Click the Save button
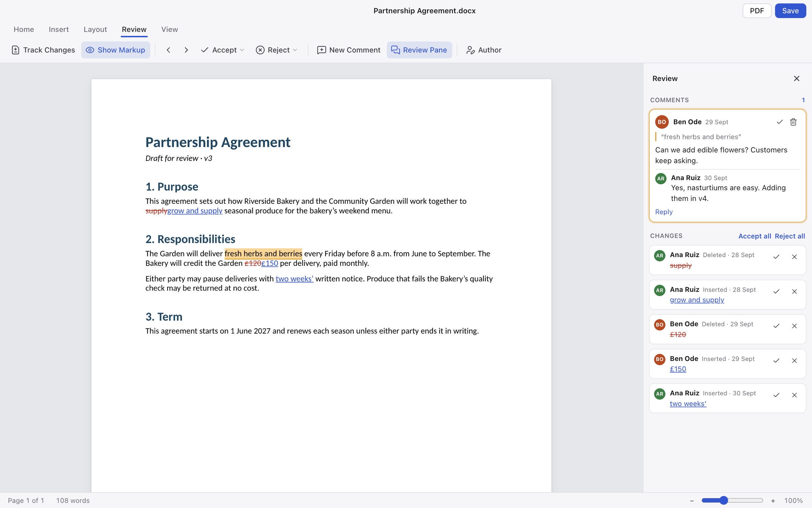The image size is (812, 508). click(x=790, y=11)
